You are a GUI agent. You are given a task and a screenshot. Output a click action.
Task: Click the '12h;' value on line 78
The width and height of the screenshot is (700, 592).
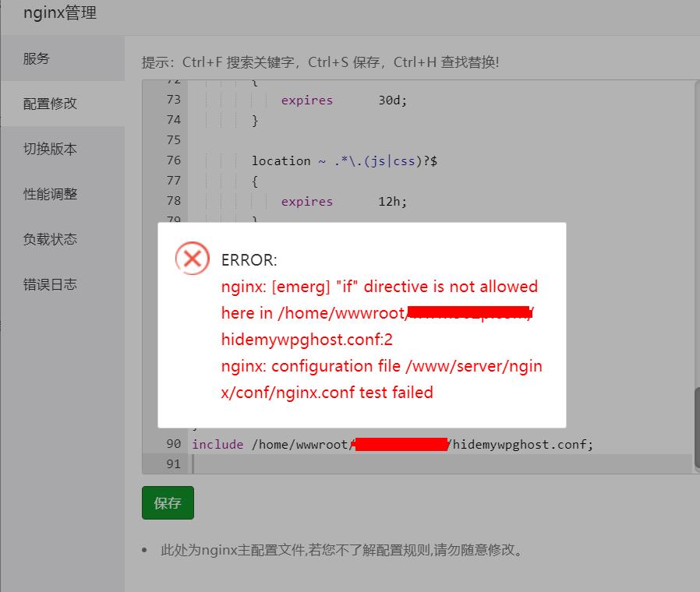click(392, 202)
